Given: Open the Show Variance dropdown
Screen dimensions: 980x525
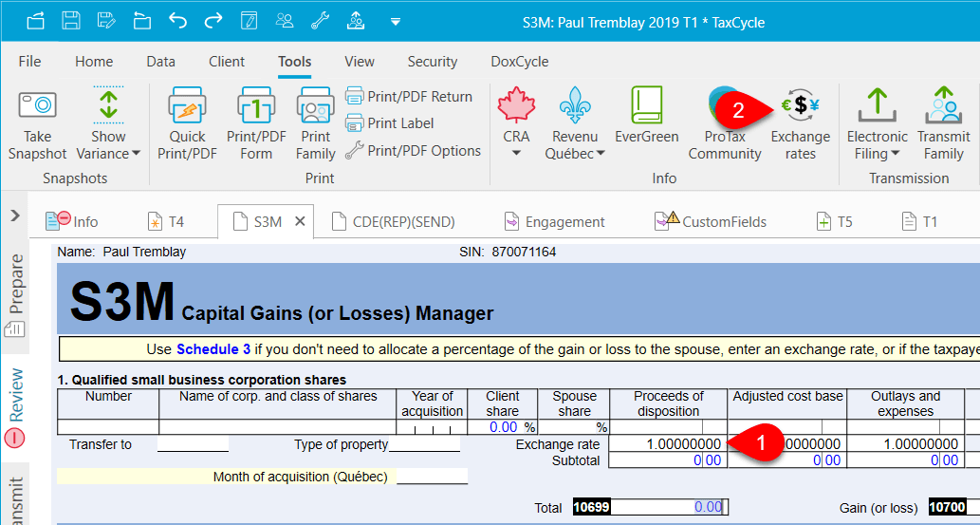Looking at the screenshot, I should (108, 125).
